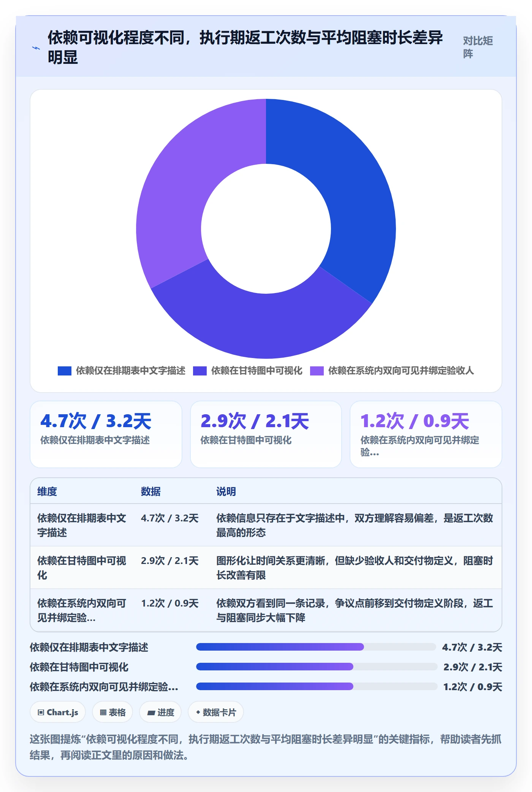Click legend label 依赖在系统内双向可见并绑定验收人
Screen dimensions: 532x792
401,371
